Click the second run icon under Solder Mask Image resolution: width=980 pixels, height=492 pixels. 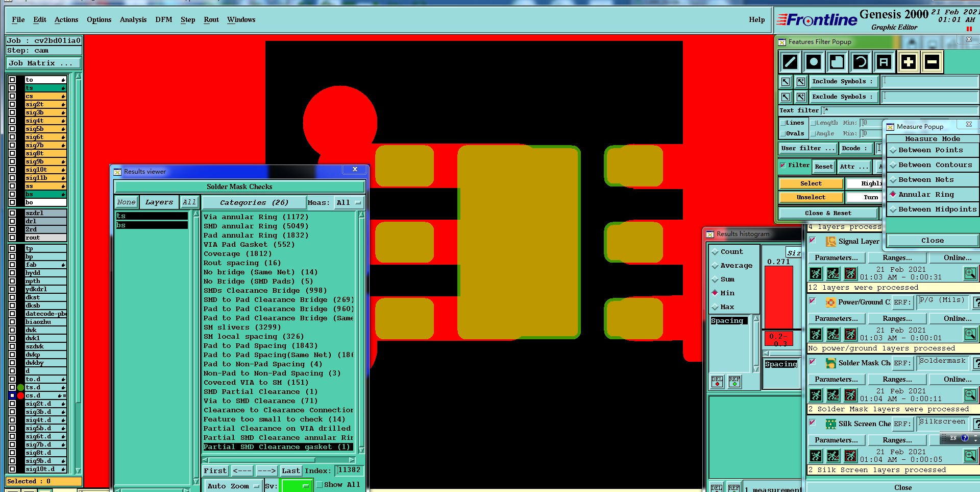coord(833,395)
